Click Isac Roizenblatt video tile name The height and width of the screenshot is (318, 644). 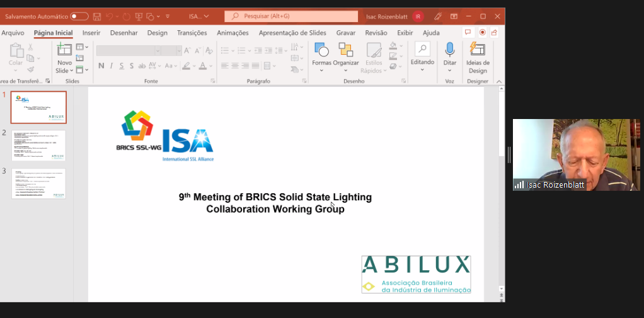(555, 185)
